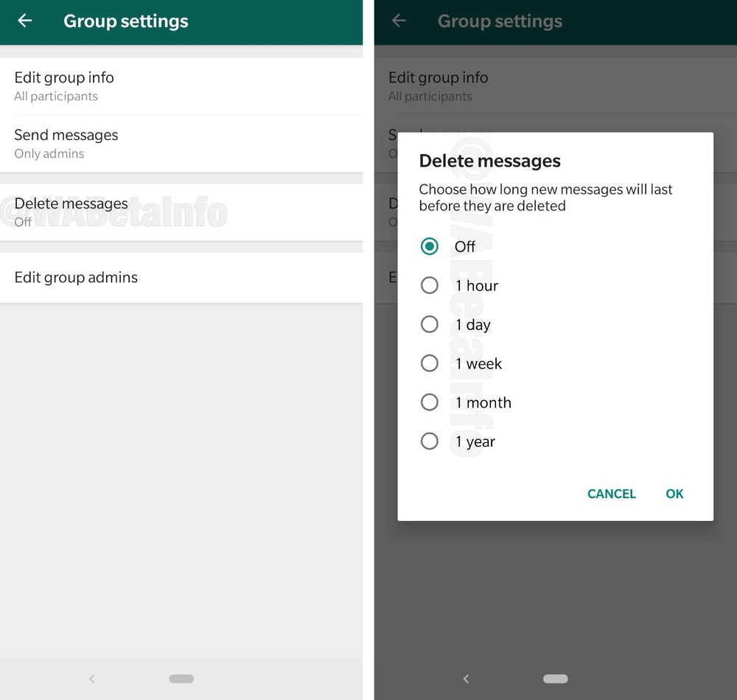Tap the dimmed back arrow in right screen header

(x=399, y=20)
